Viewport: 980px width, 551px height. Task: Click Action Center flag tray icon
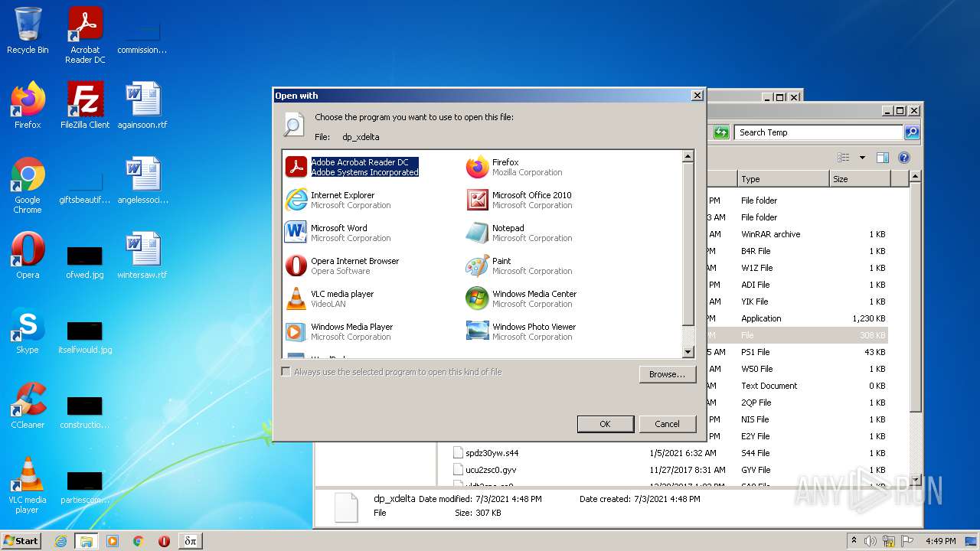(x=907, y=541)
